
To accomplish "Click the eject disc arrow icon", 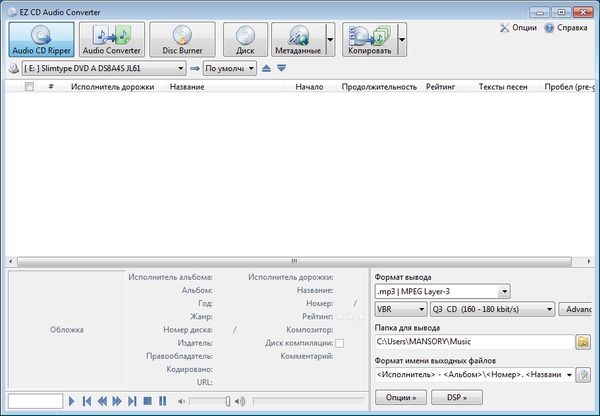I will 266,68.
